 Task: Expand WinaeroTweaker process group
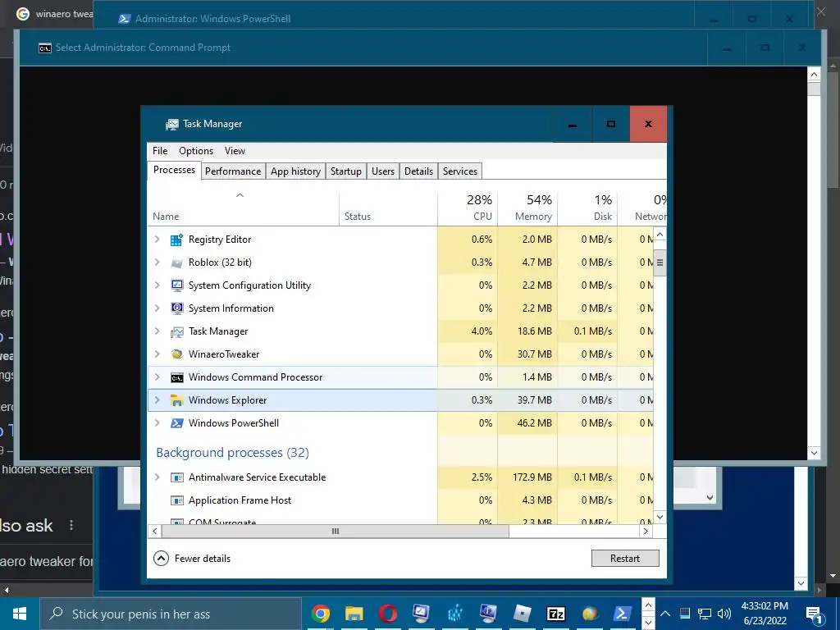pos(157,354)
